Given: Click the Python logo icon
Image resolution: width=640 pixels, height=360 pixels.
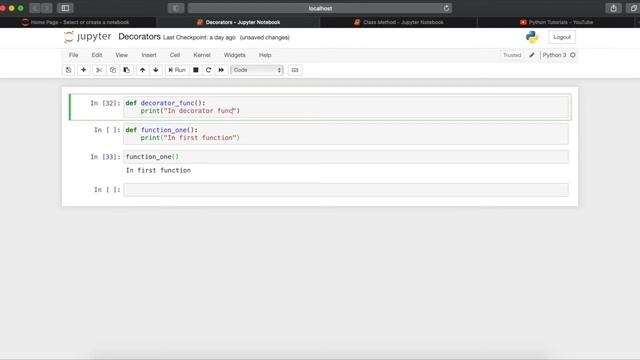Looking at the screenshot, I should click(532, 37).
